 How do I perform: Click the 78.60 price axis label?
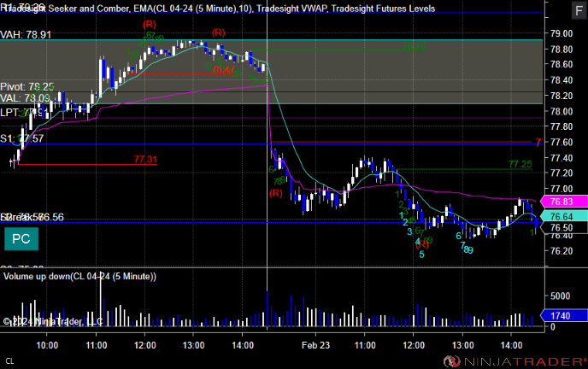(562, 64)
